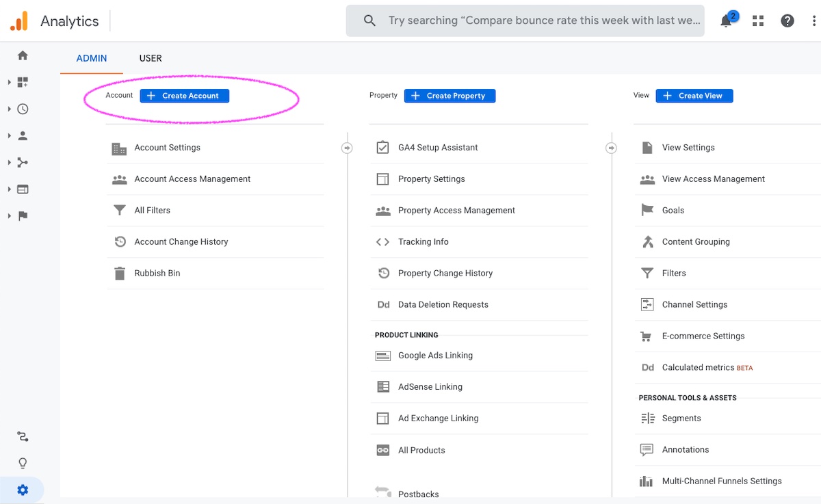Expand the Audience reports person section
Screen dimensions: 821x504
23,135
